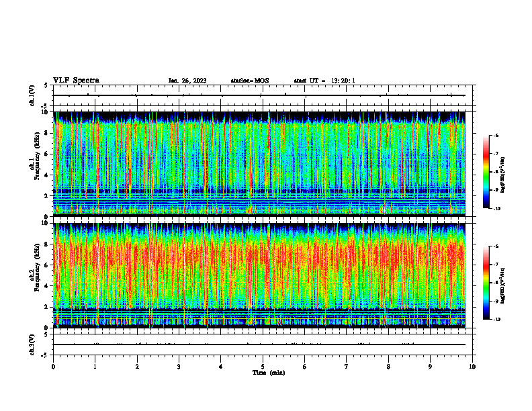Click the ch.1 voltage waveform trace

pos(259,95)
